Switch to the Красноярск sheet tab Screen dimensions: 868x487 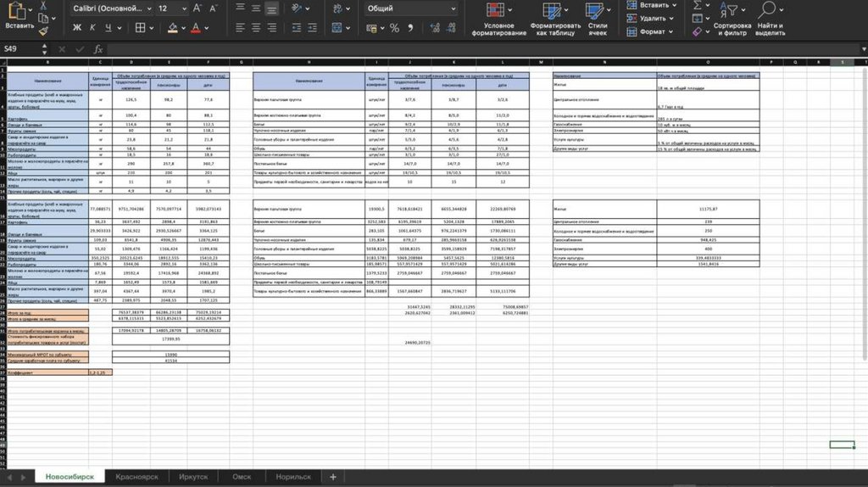click(x=136, y=477)
